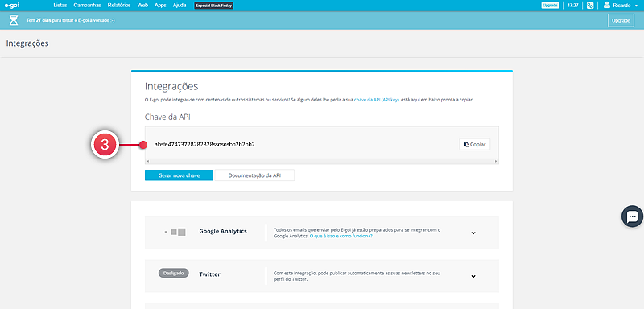Click the API key scrollbar right arrow
Image resolution: width=644 pixels, height=309 pixels.
coord(496,162)
